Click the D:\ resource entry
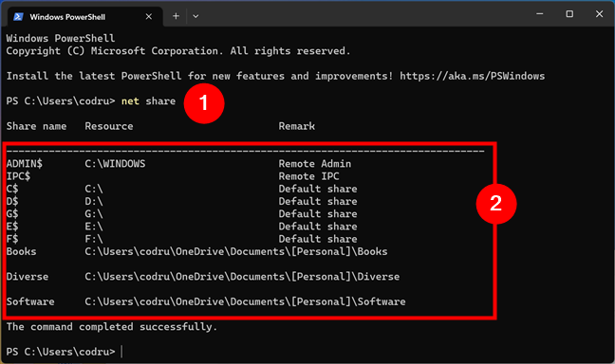 pyautogui.click(x=94, y=201)
